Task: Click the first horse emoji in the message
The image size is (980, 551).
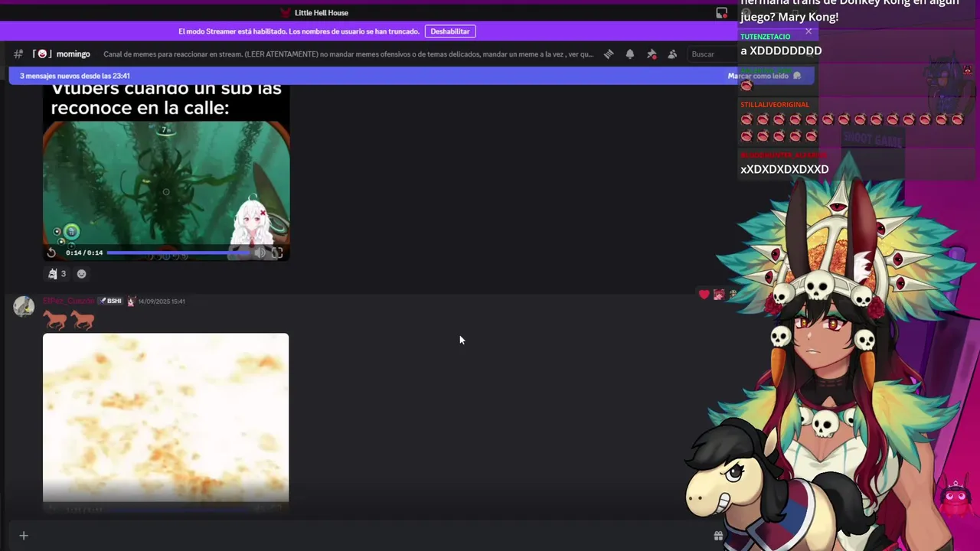Action: (x=55, y=320)
